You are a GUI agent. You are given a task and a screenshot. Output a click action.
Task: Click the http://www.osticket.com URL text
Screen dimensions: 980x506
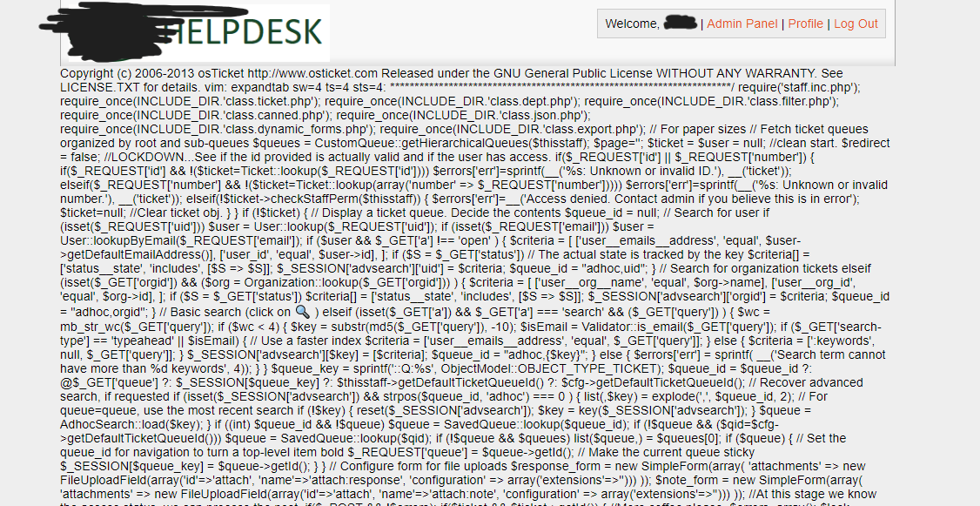click(313, 73)
